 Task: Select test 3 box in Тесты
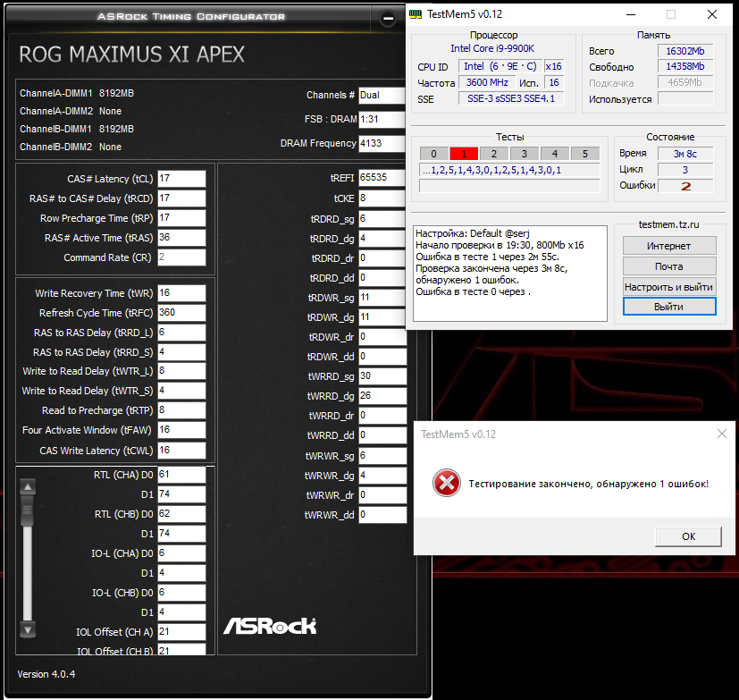coord(524,154)
